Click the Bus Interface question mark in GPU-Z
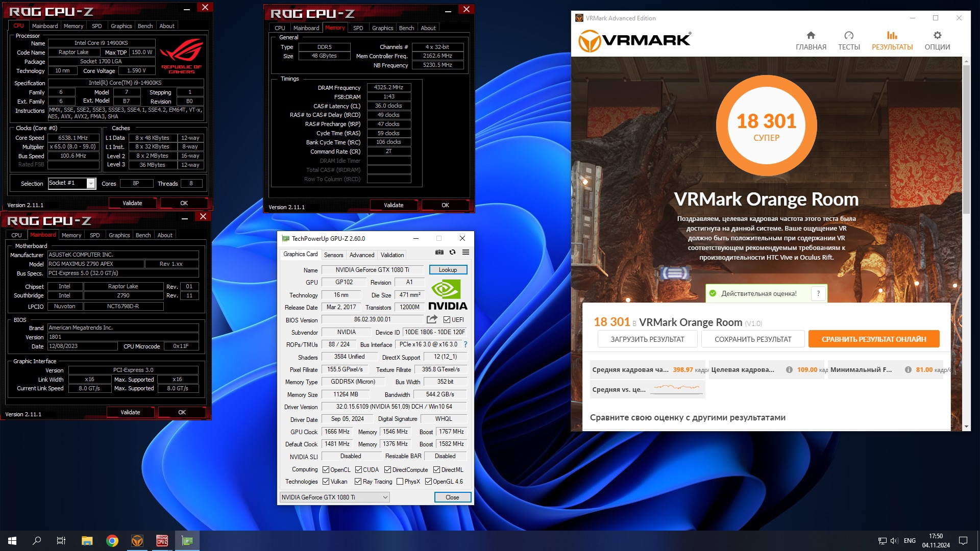 tap(465, 344)
